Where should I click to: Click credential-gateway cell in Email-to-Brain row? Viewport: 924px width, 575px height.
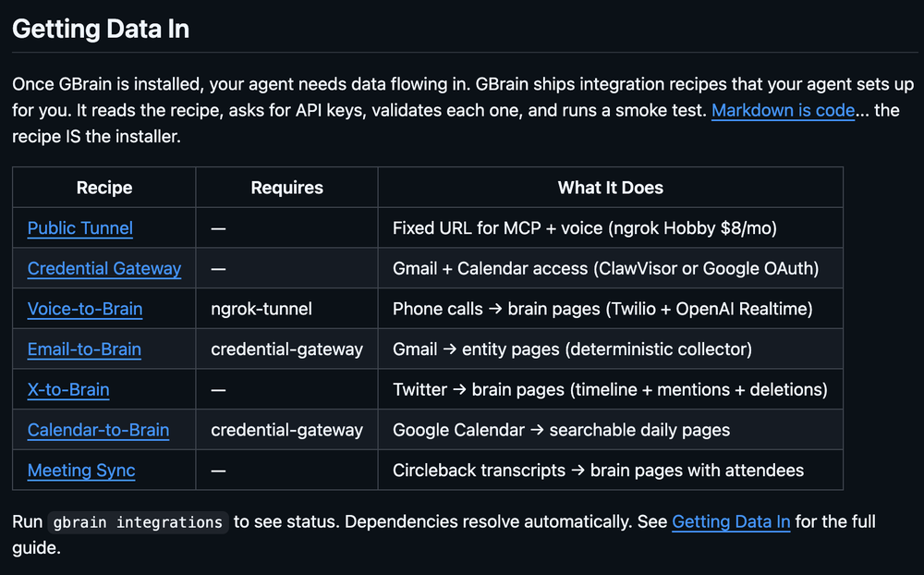pos(286,349)
